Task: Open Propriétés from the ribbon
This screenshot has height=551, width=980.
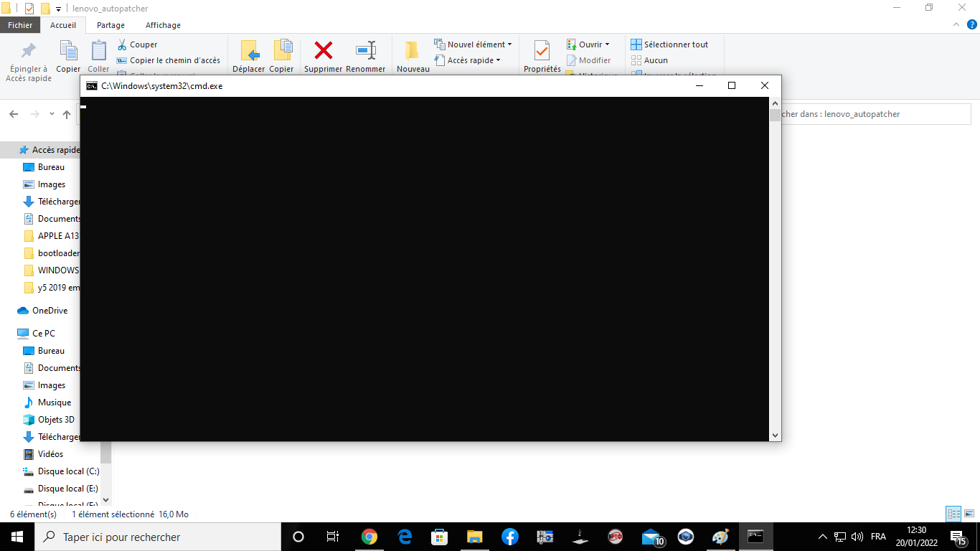Action: pyautogui.click(x=542, y=51)
